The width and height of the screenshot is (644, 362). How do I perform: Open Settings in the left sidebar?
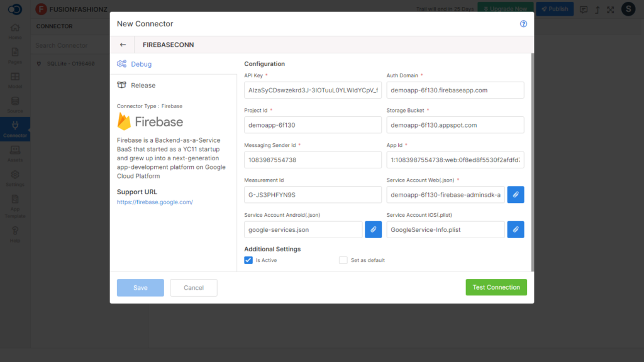tap(15, 178)
